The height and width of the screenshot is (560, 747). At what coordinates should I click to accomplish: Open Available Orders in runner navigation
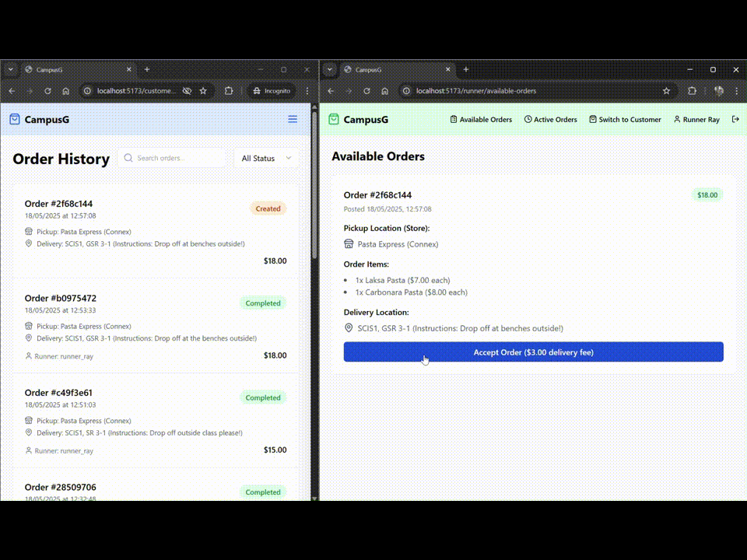[481, 120]
